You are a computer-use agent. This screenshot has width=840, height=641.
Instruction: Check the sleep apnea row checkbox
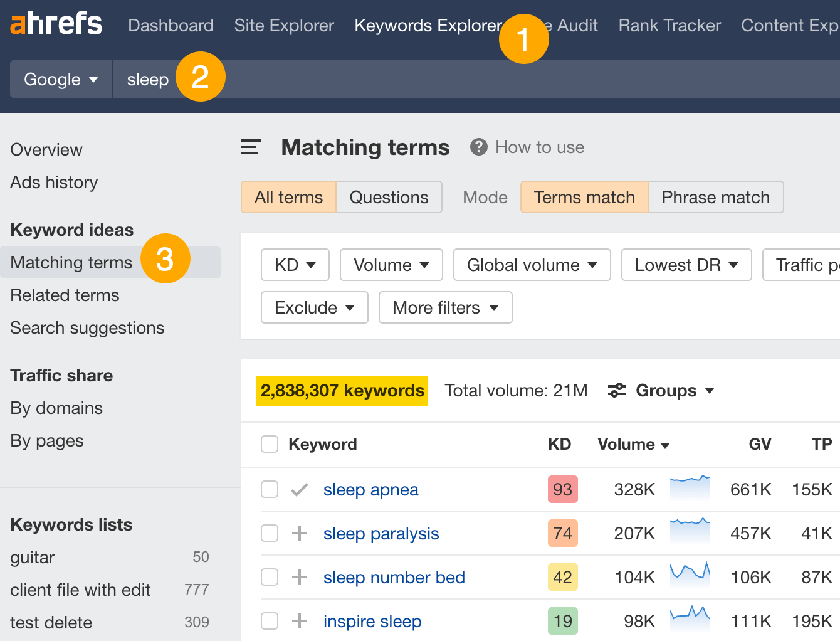click(x=270, y=489)
